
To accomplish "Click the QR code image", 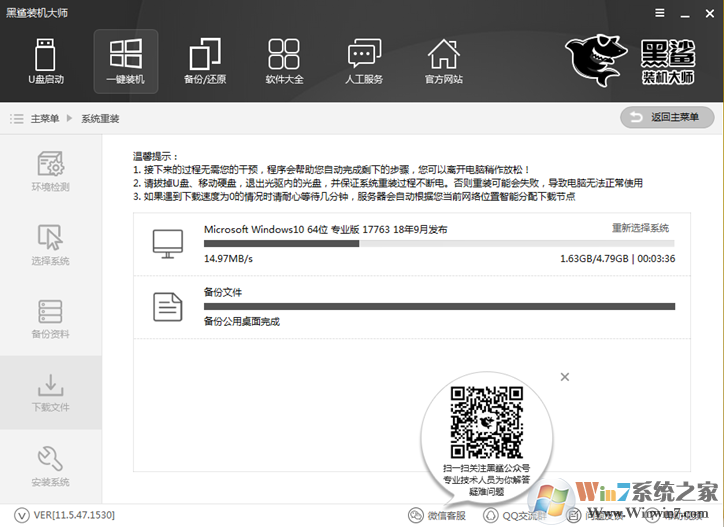I will pyautogui.click(x=485, y=421).
